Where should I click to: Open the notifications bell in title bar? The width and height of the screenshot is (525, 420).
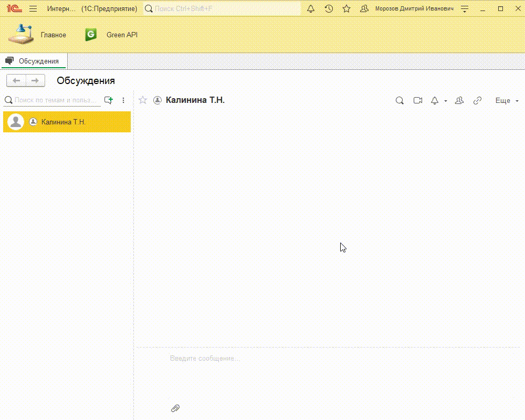click(311, 9)
